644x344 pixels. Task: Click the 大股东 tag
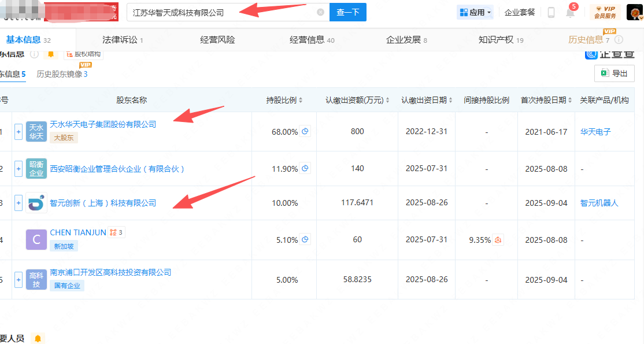click(64, 138)
